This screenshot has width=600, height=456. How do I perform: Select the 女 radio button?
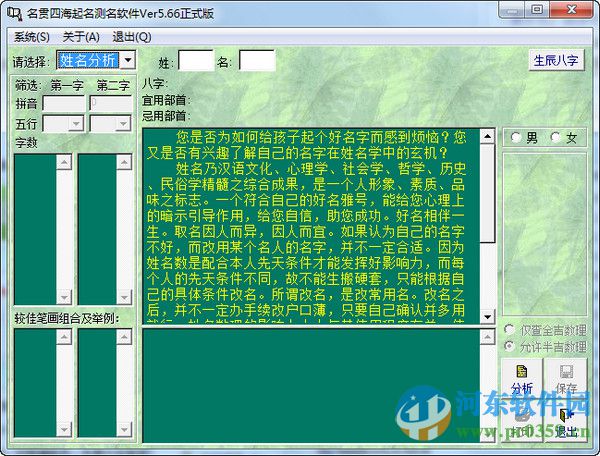pos(556,137)
